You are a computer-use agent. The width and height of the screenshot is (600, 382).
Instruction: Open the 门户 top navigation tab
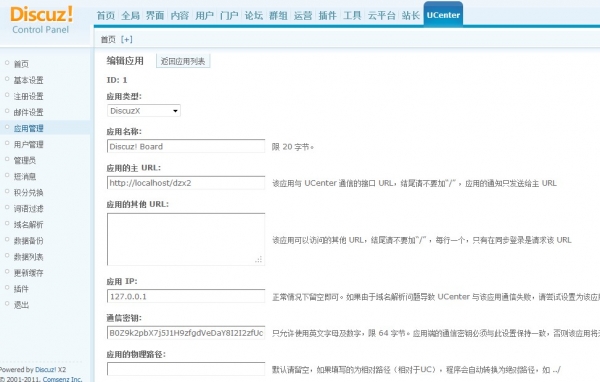(x=229, y=16)
